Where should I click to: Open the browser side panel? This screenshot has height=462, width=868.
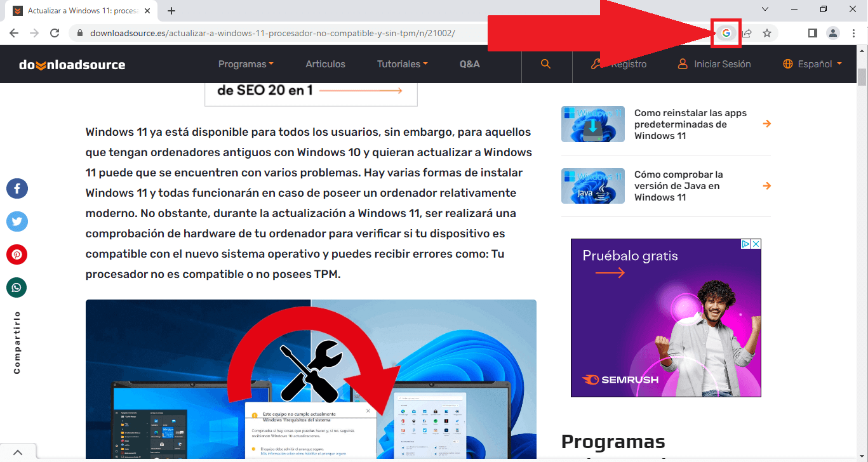click(x=812, y=33)
